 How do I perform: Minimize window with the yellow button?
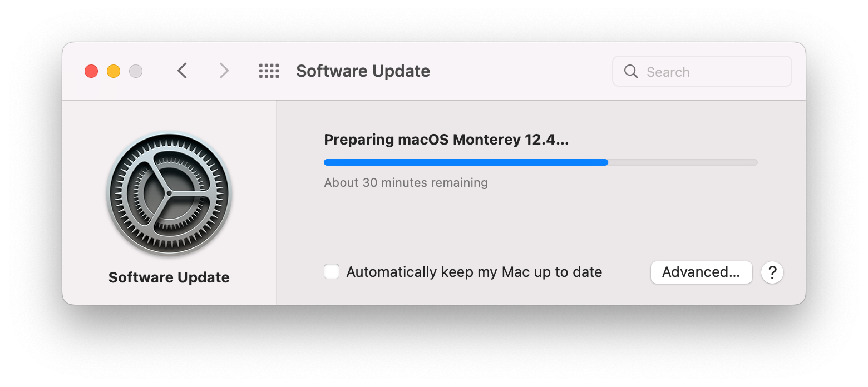click(114, 71)
